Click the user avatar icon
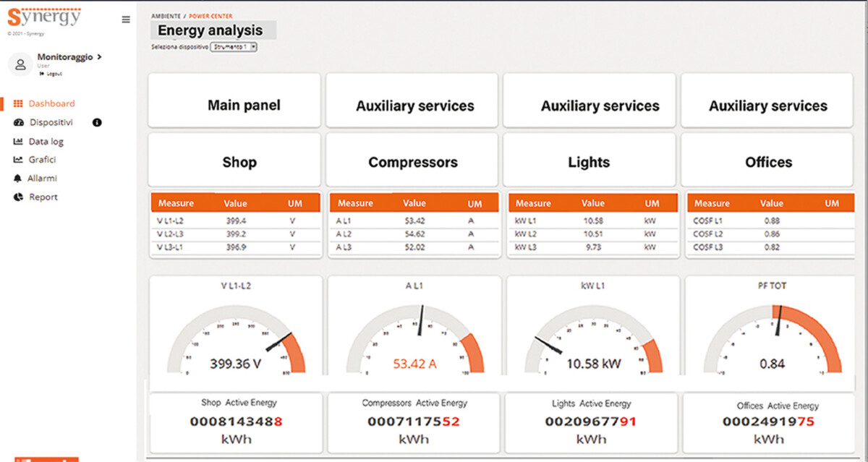868x462 pixels. click(20, 64)
